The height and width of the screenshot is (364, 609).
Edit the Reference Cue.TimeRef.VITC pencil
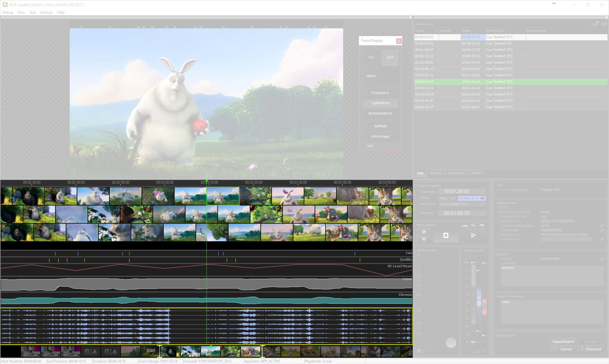tap(482, 205)
